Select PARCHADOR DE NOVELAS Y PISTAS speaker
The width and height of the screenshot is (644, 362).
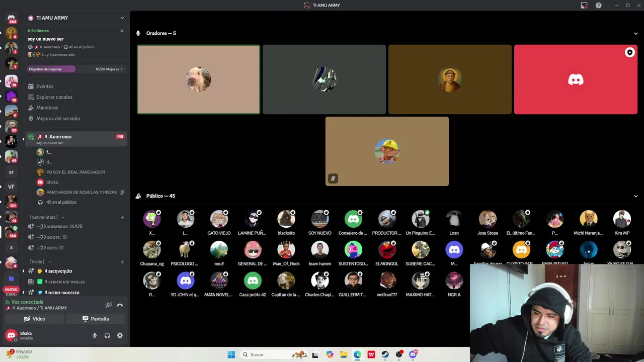pos(81,192)
